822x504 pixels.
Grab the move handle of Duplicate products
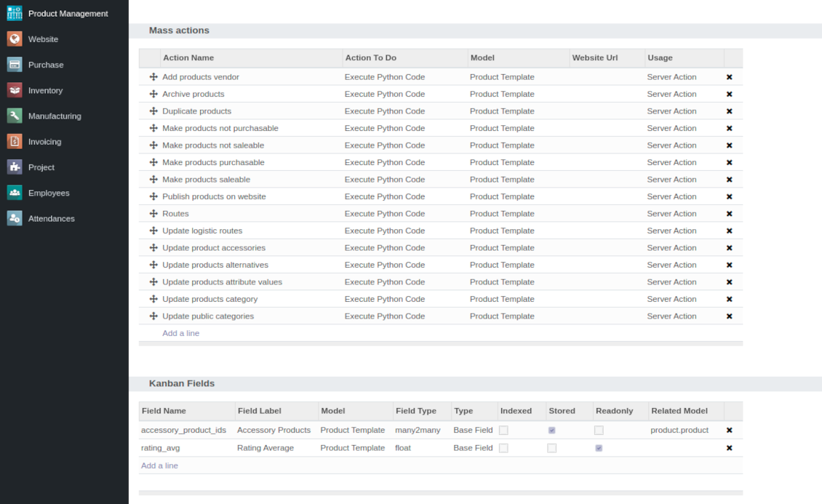[x=153, y=111]
